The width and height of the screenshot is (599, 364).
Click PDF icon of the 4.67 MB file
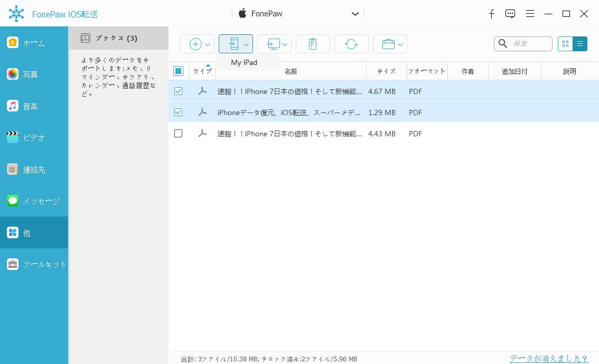tap(202, 91)
